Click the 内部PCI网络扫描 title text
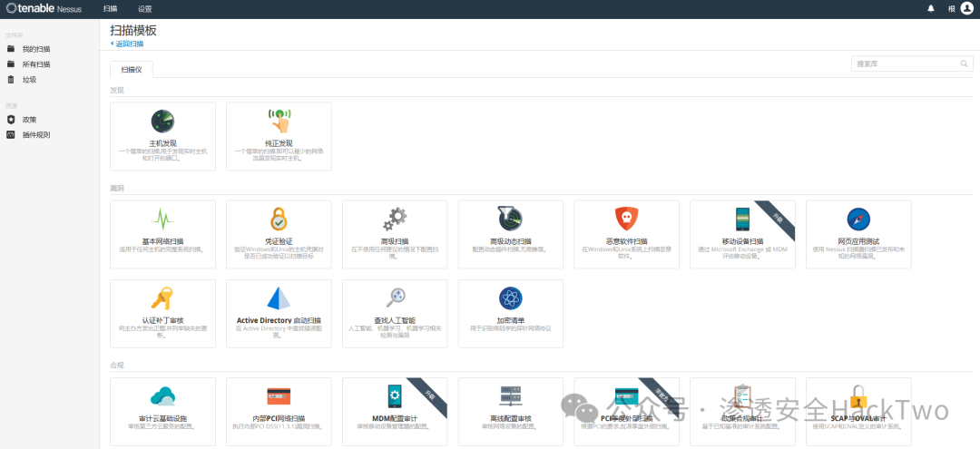980x449 pixels. [279, 418]
